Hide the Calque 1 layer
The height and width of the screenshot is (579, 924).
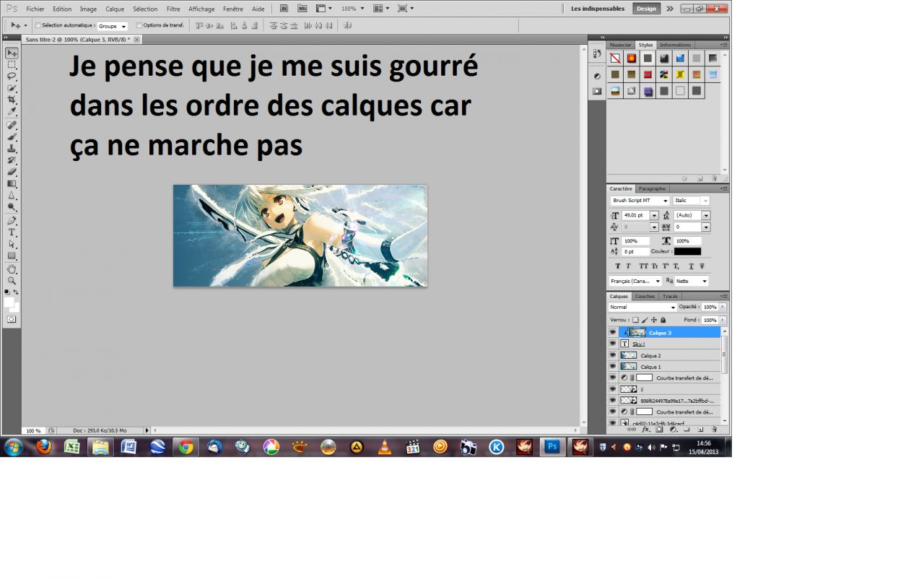click(613, 367)
